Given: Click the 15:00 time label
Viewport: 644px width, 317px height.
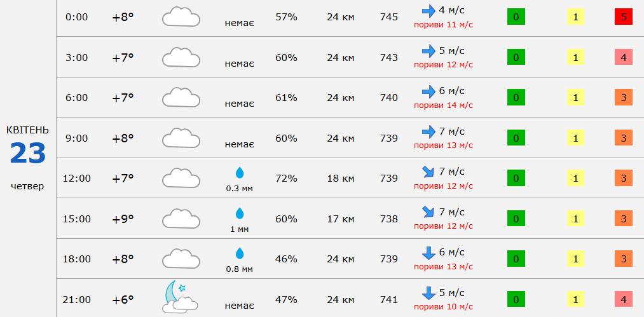Looking at the screenshot, I should point(76,219).
